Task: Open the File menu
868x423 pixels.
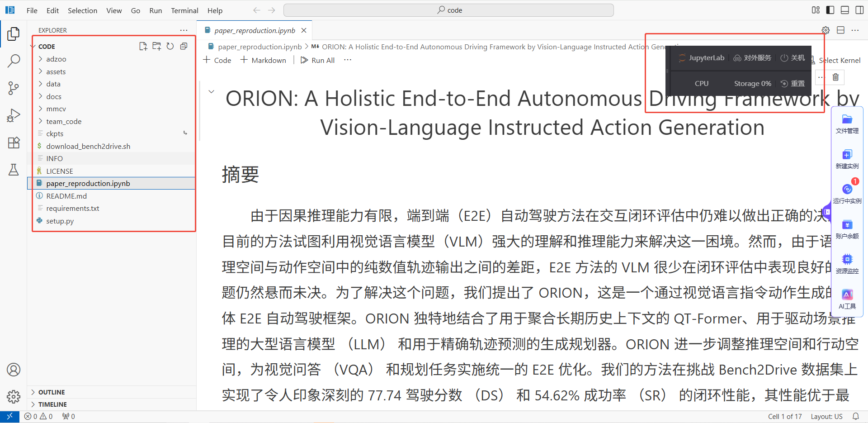Action: pyautogui.click(x=32, y=10)
